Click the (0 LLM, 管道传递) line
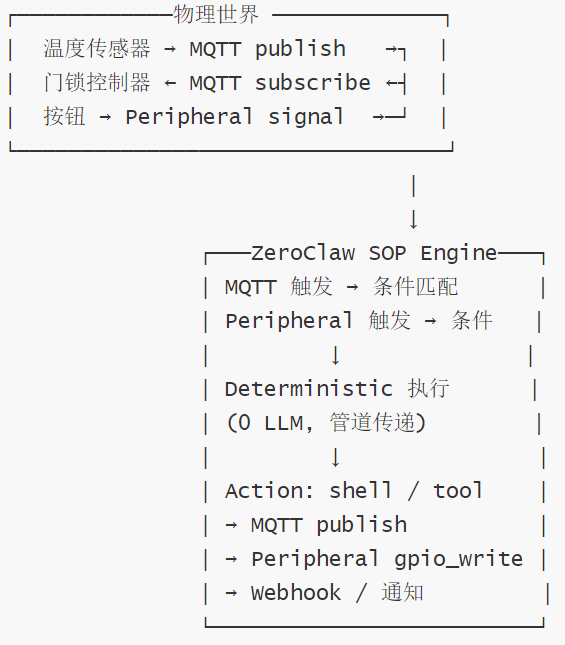The height and width of the screenshot is (645, 565). point(326,422)
